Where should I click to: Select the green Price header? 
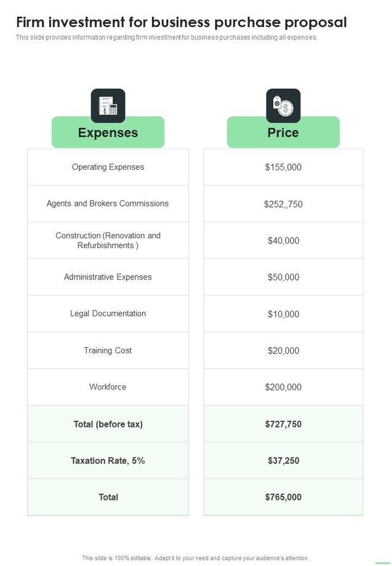click(283, 133)
